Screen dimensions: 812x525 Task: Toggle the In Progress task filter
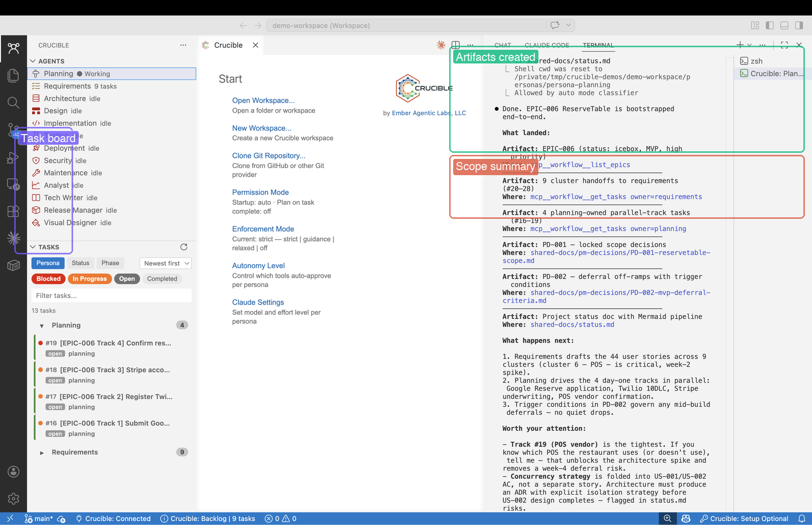tap(89, 279)
